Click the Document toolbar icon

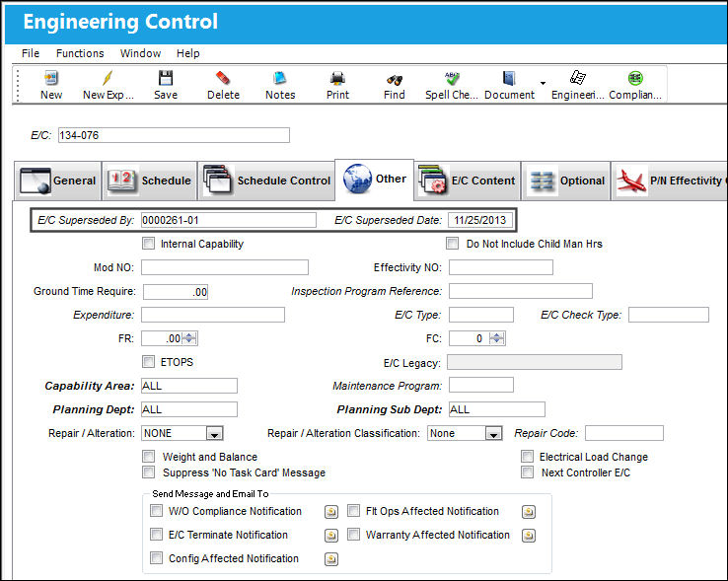click(x=509, y=78)
